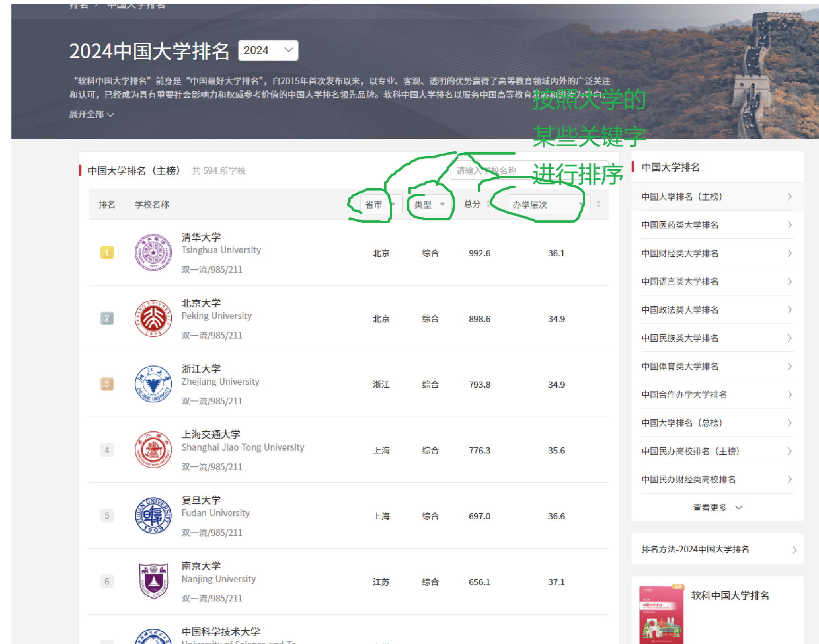Select 中国合作办学大学排名 in sidebar
This screenshot has height=644, width=819.
pos(717,394)
